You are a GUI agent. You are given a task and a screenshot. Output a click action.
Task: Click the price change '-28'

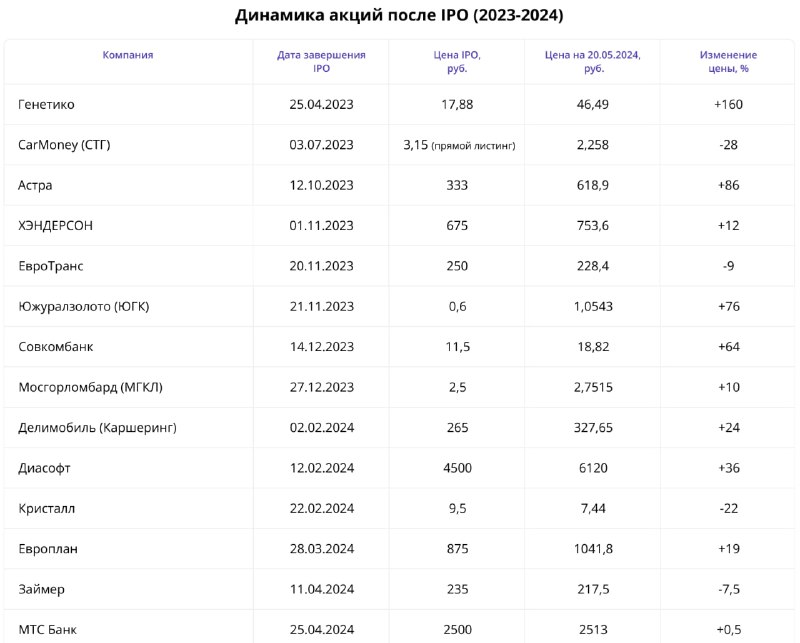click(728, 145)
